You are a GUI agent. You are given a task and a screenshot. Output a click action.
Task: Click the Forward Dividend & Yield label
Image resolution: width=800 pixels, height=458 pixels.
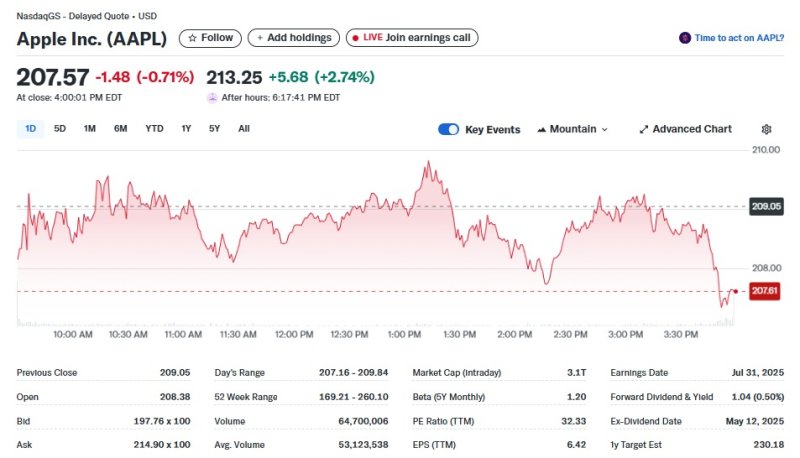point(662,397)
